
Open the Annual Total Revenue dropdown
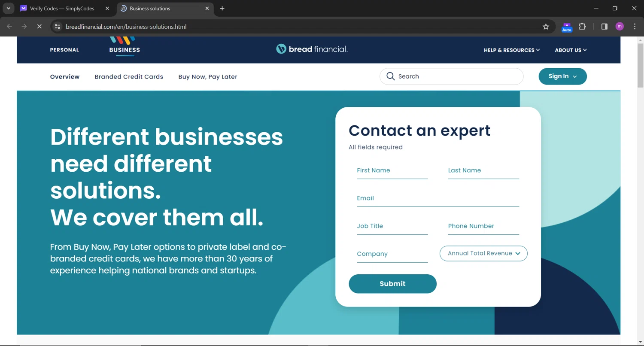tap(483, 253)
